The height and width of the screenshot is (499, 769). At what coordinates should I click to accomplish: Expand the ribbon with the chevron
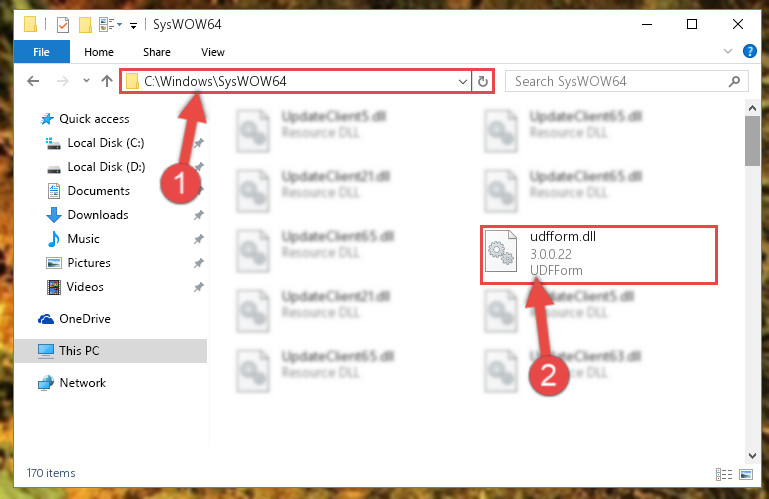coord(728,51)
